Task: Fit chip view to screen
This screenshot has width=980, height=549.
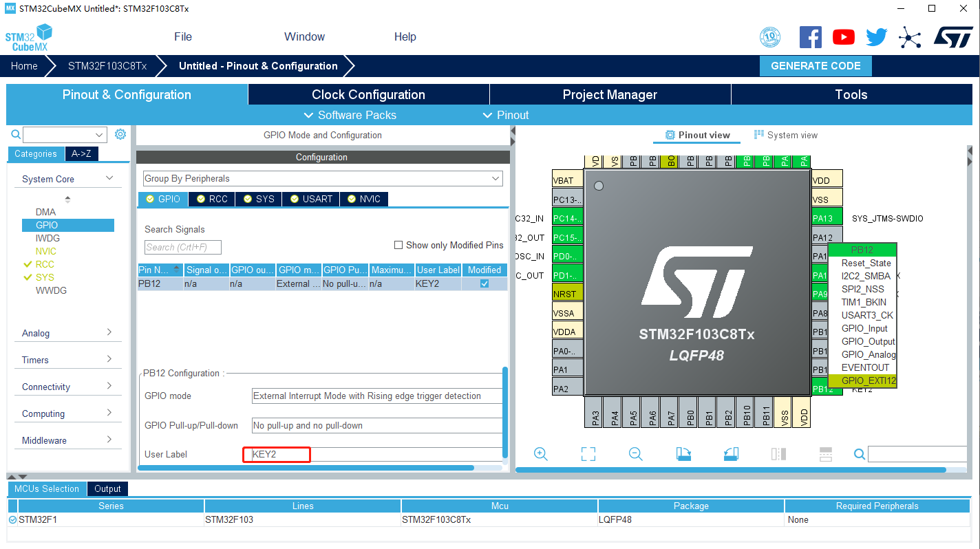Action: pyautogui.click(x=588, y=454)
